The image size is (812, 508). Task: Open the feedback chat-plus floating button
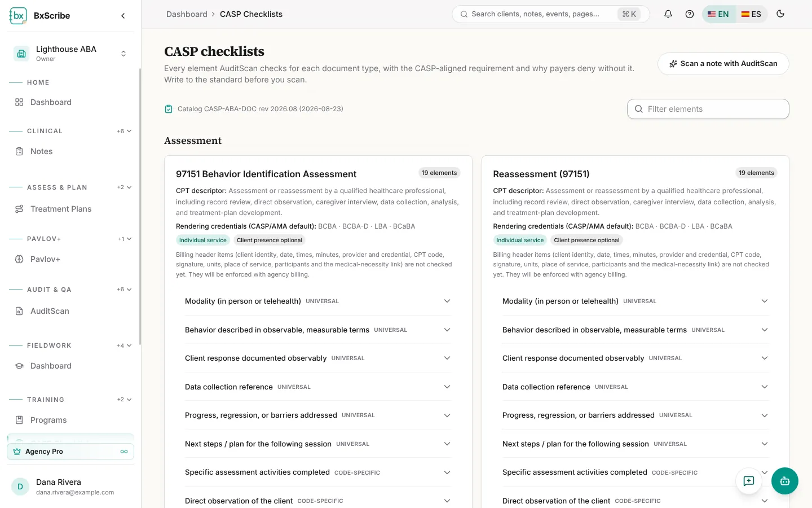point(749,481)
